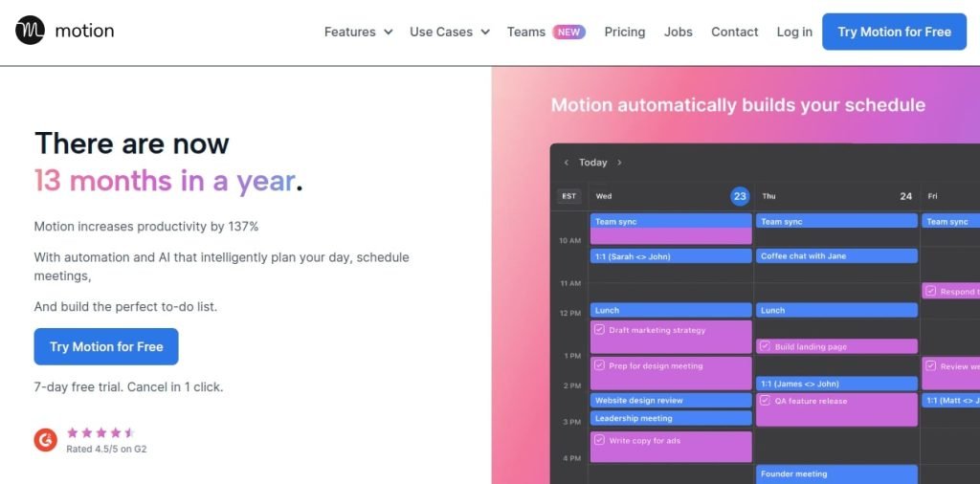Go to next day with right arrow

619,163
